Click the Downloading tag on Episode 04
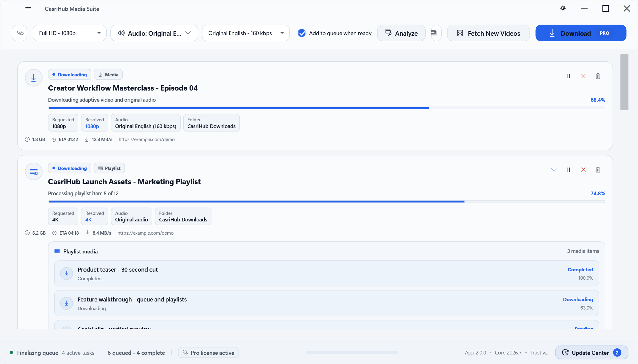This screenshot has height=364, width=638. coord(70,75)
